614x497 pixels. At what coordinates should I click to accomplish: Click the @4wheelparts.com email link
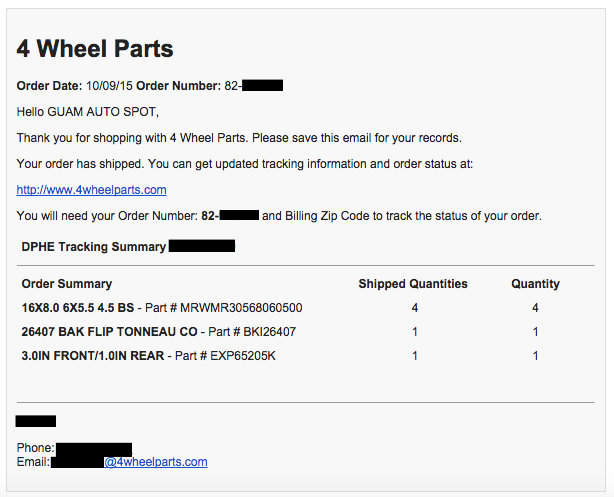[155, 462]
